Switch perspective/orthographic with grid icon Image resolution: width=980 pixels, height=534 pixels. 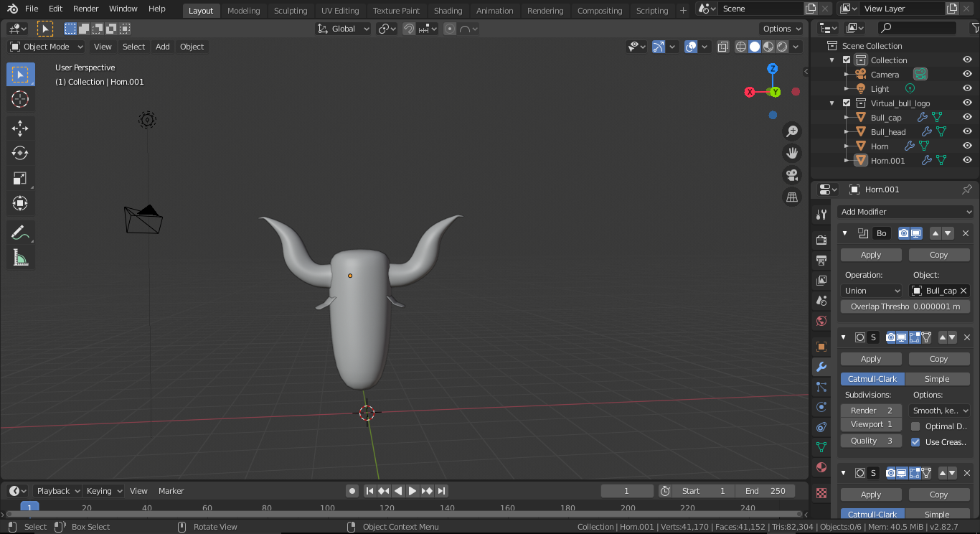792,197
